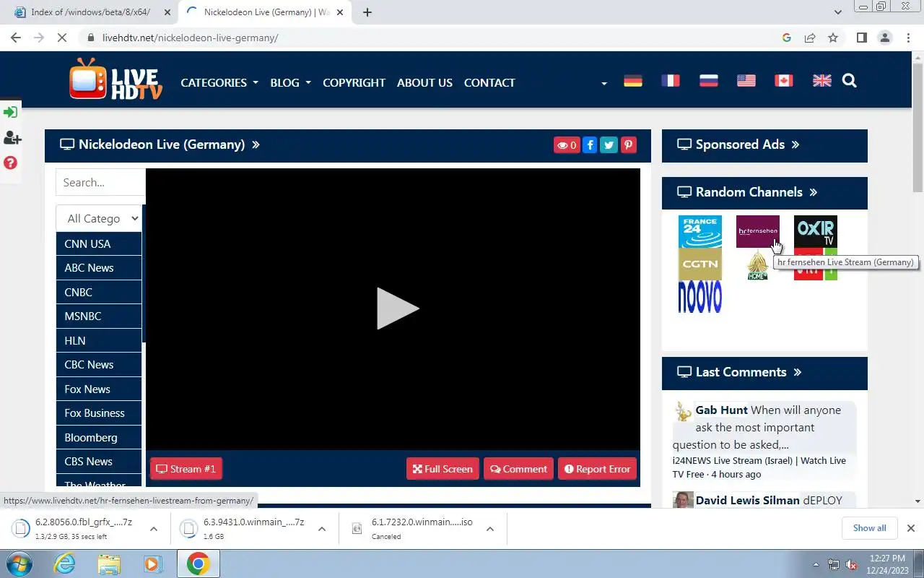Click Show all downloads button
The image size is (924, 578).
[x=869, y=528]
